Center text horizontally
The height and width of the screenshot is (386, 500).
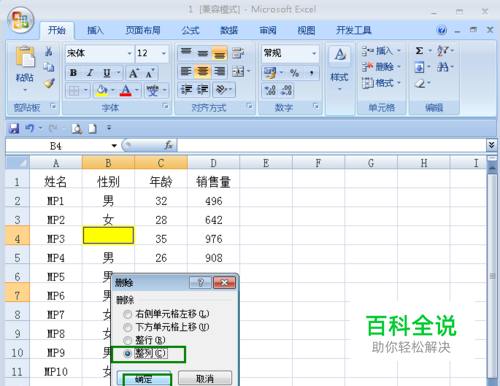(203, 71)
